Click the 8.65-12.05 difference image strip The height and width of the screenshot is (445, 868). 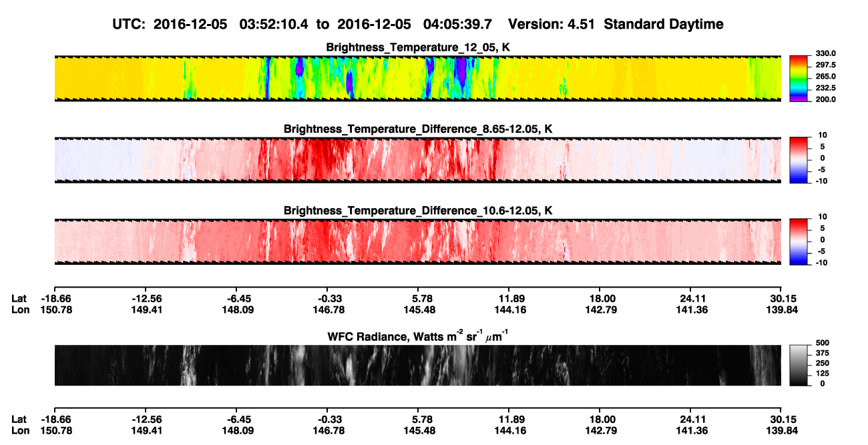pos(417,159)
